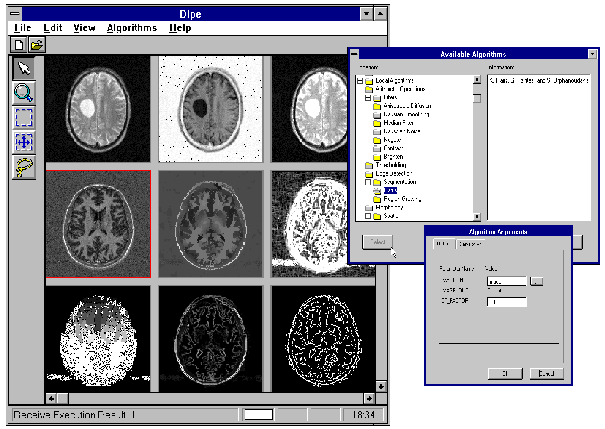Click the tree list scroll up arrow
Viewport: 605px width, 429px height.
(x=477, y=79)
